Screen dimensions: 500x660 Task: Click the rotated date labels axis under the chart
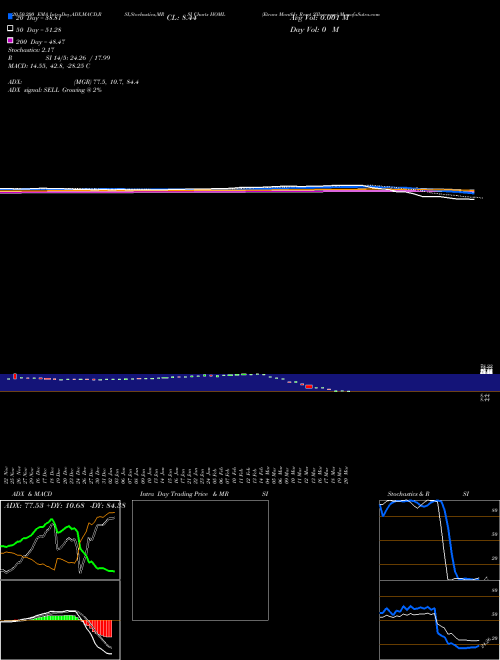click(x=177, y=475)
